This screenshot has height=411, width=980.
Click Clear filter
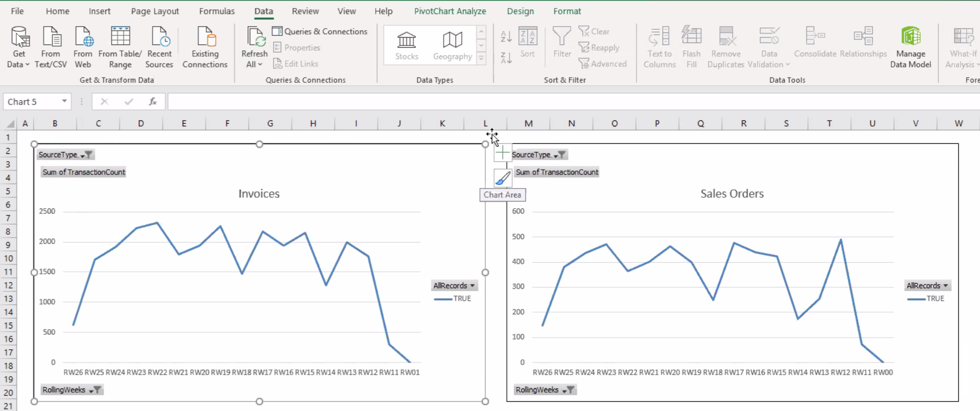click(x=594, y=31)
